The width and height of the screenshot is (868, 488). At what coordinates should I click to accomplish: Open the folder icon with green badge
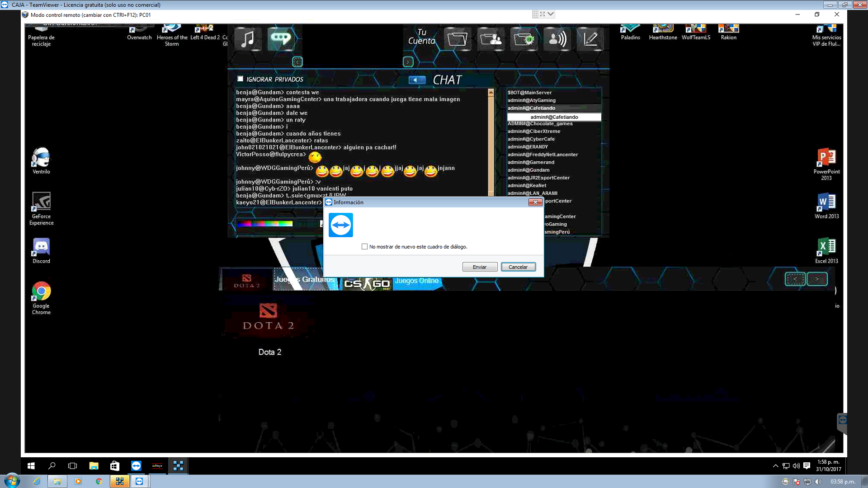coord(524,39)
